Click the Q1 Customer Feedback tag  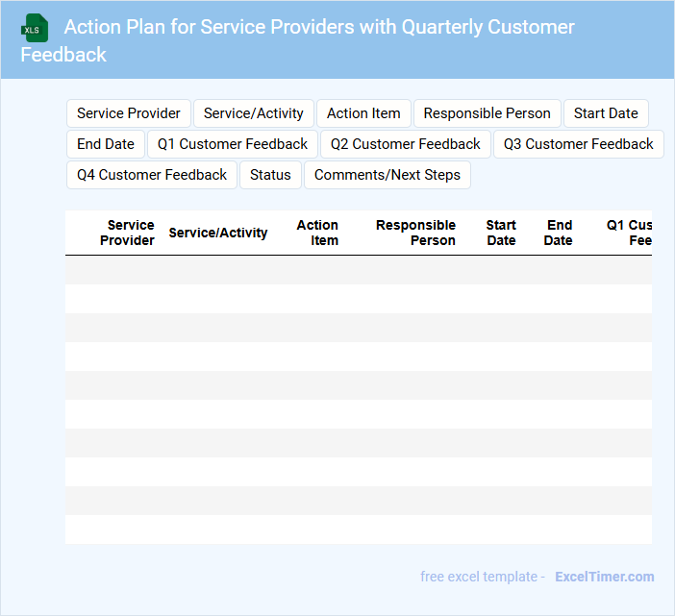click(233, 144)
